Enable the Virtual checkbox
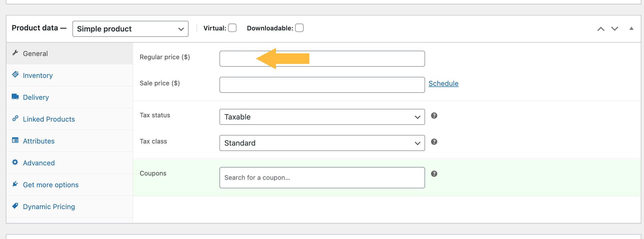The width and height of the screenshot is (644, 239). [x=232, y=28]
